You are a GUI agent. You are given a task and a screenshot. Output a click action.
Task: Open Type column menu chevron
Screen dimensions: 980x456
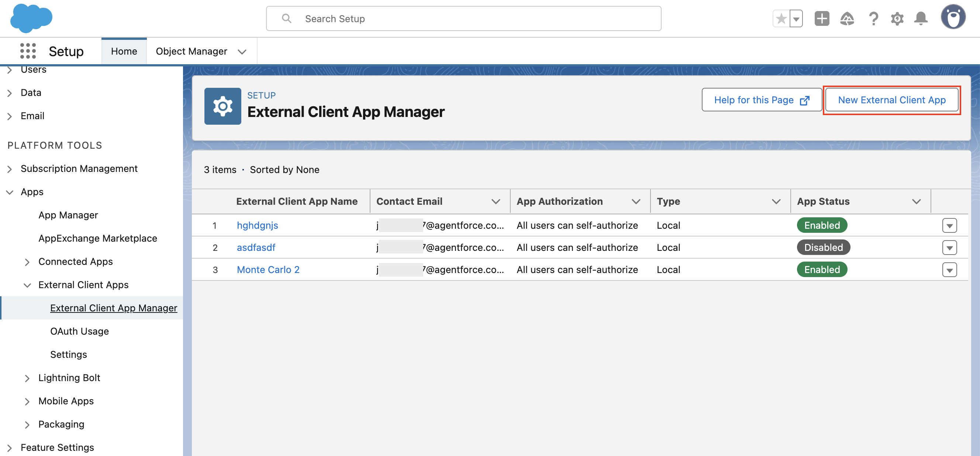tap(776, 201)
